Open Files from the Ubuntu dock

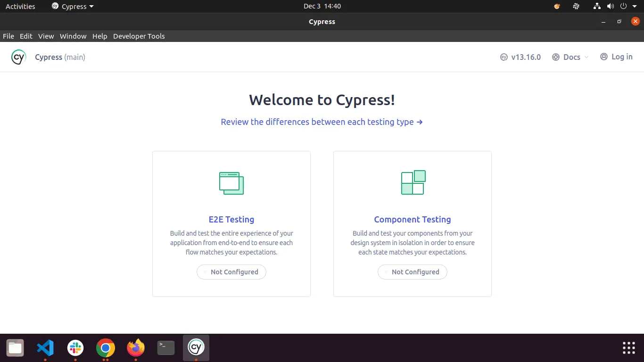click(x=15, y=348)
